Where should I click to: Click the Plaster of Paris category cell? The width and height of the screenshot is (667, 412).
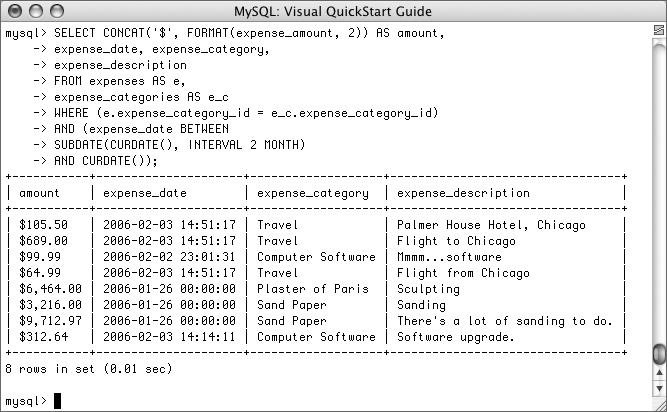[313, 289]
